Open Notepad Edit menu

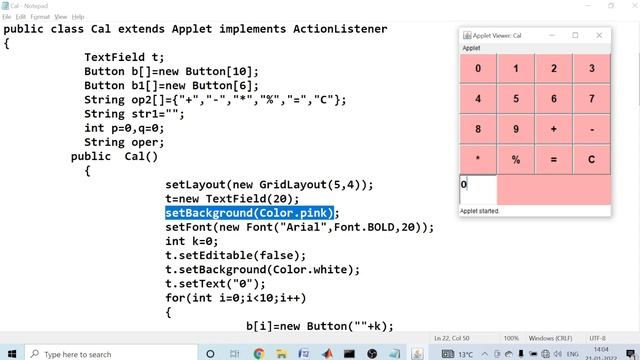pos(21,17)
